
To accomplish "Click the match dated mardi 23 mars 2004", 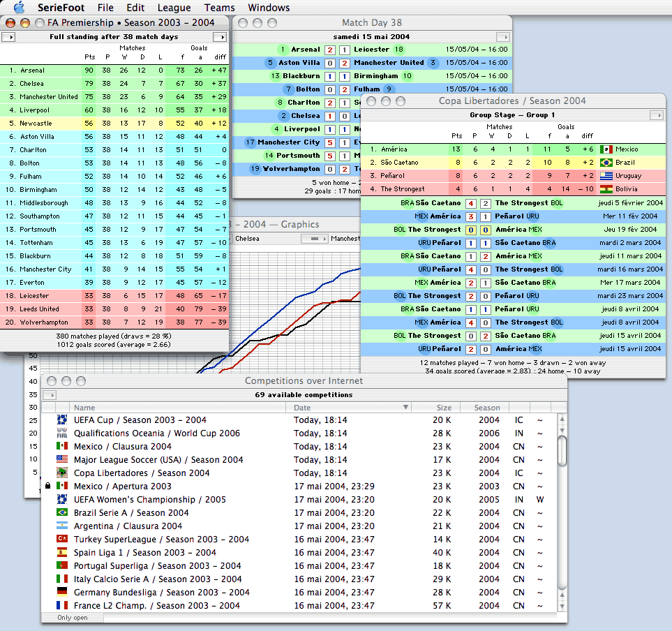I will 514,296.
